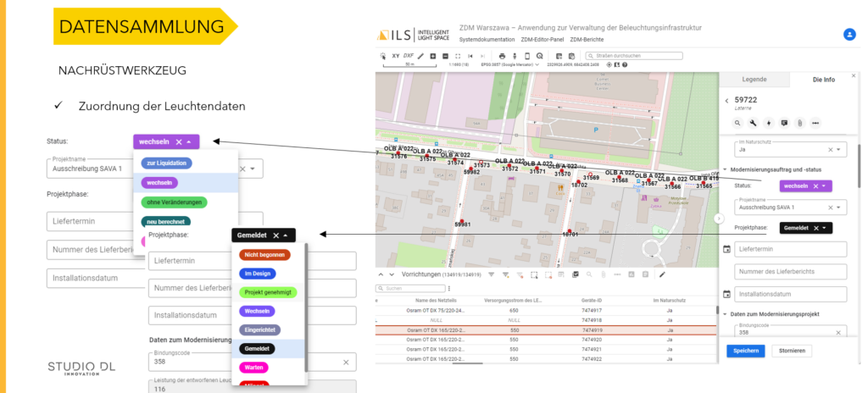Choose the red Nicht begonnen status chip

click(265, 254)
